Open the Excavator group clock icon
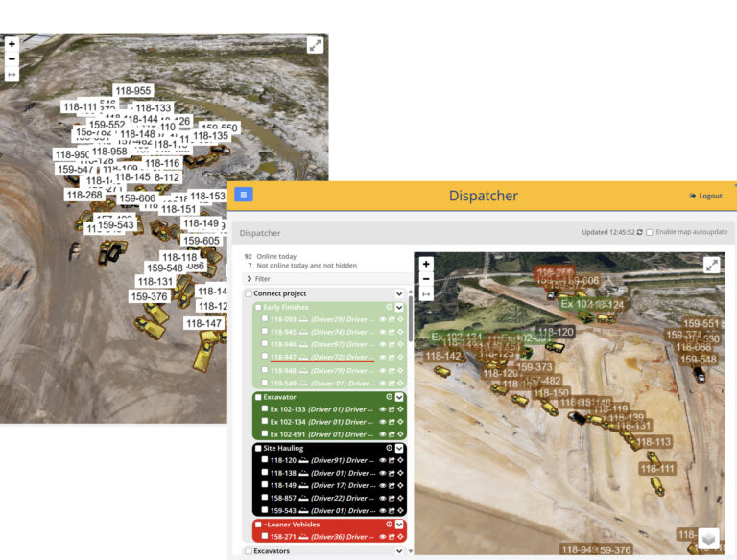The width and height of the screenshot is (737, 560). tap(390, 397)
